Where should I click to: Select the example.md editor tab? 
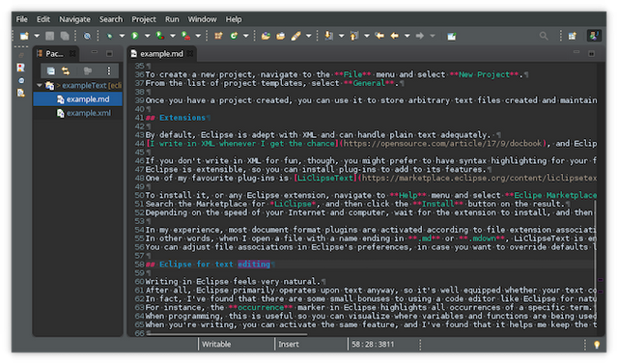161,53
